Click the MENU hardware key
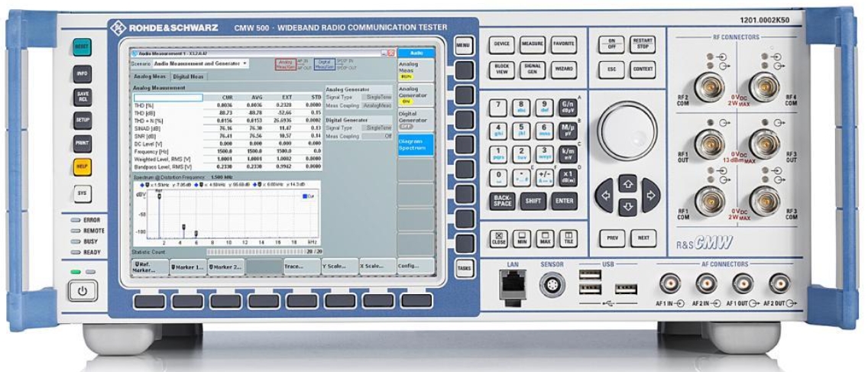This screenshot has height=372, width=868. coord(464,45)
